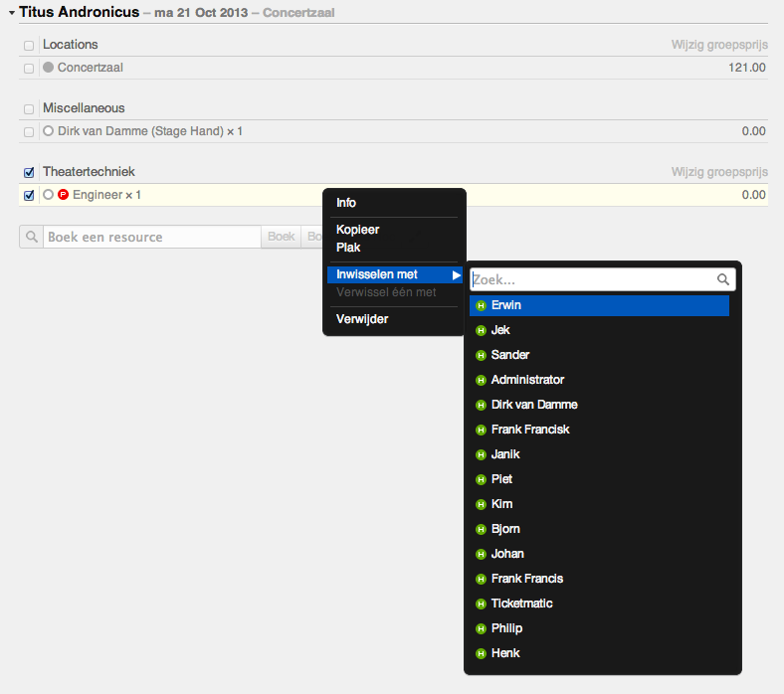Click the magnifier icon in Zoek field
Viewport: 784px width, 694px height.
point(723,280)
